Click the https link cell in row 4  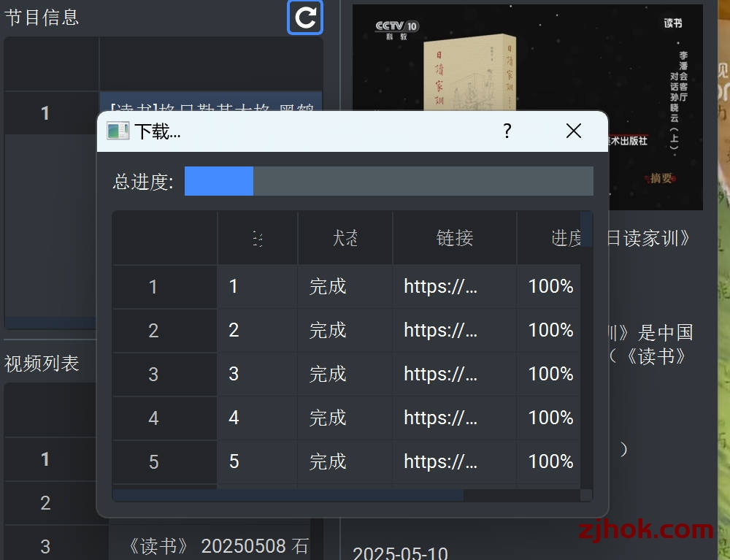coord(454,418)
